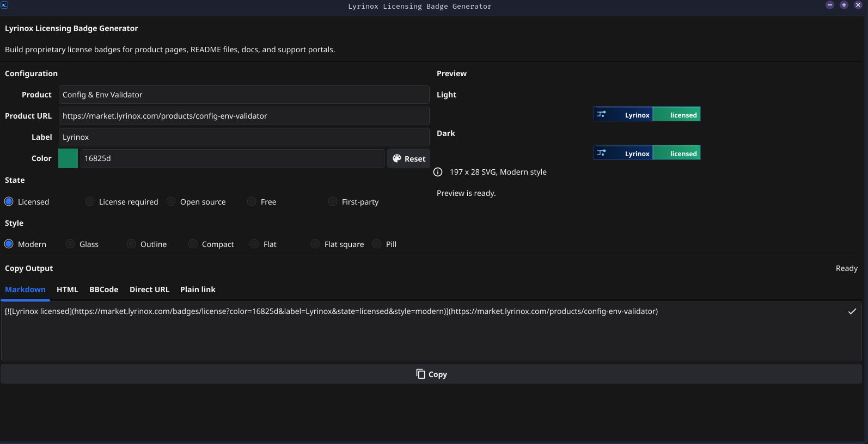Open the Direct URL tab

150,289
